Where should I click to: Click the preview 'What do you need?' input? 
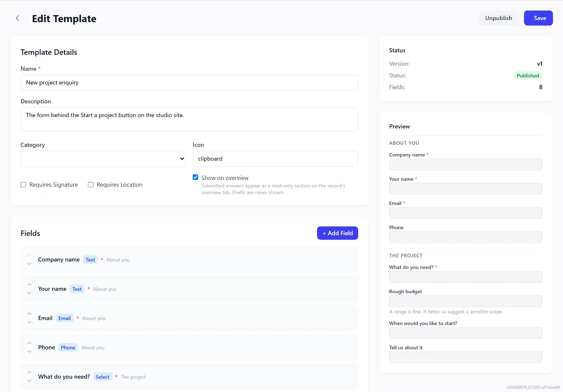[x=466, y=277]
